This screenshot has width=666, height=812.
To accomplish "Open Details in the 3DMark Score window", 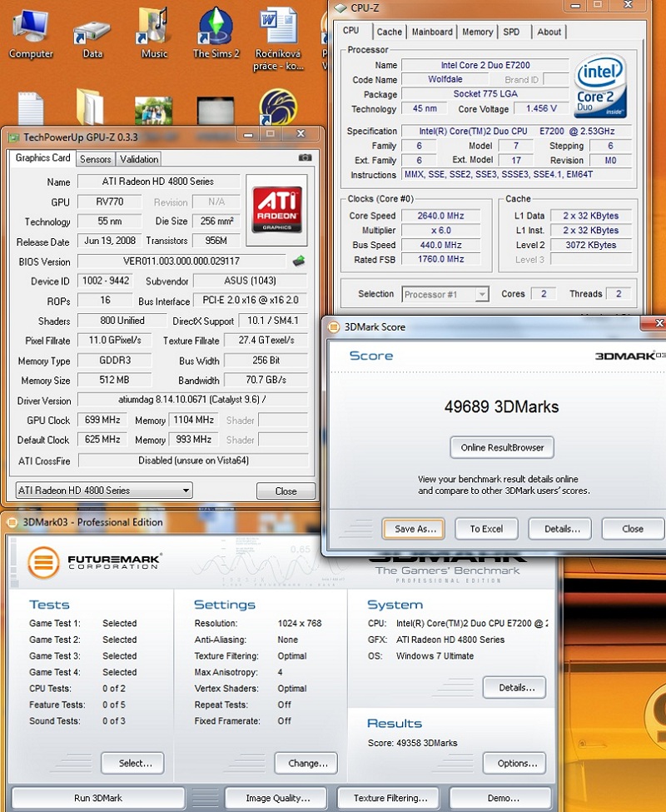I will coord(560,529).
